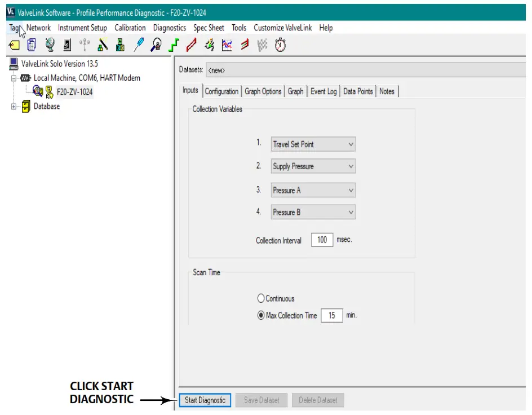Expand the Database tree node
The image size is (532, 415).
[x=14, y=107]
